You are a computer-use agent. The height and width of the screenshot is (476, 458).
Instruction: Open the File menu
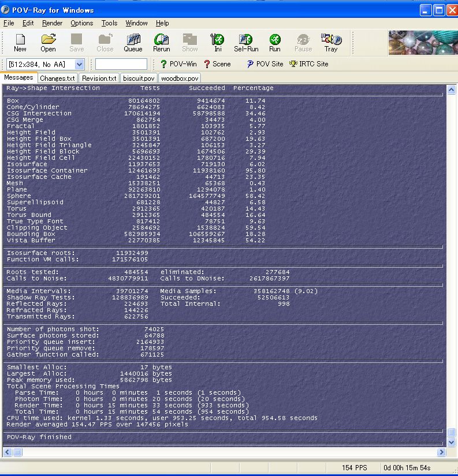(9, 23)
